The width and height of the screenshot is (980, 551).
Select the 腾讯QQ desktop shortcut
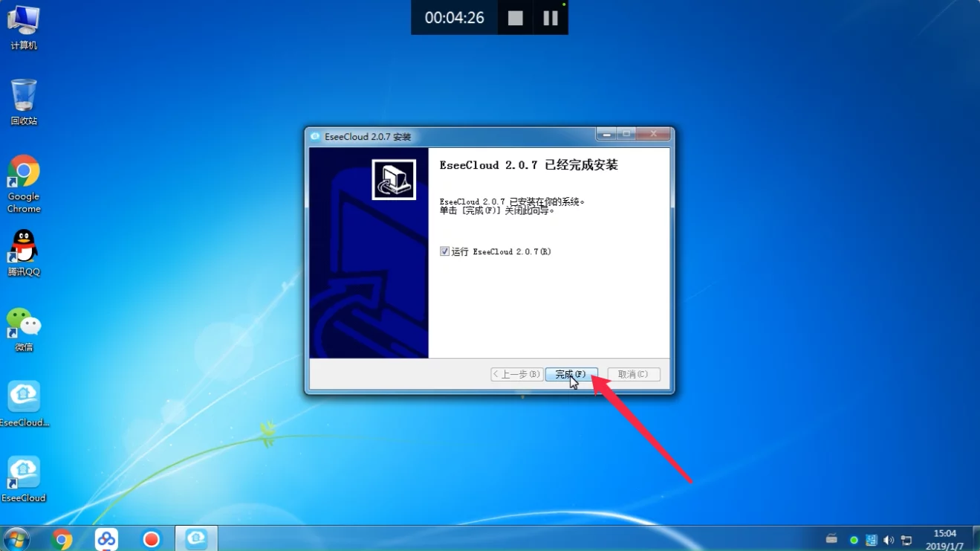(24, 253)
